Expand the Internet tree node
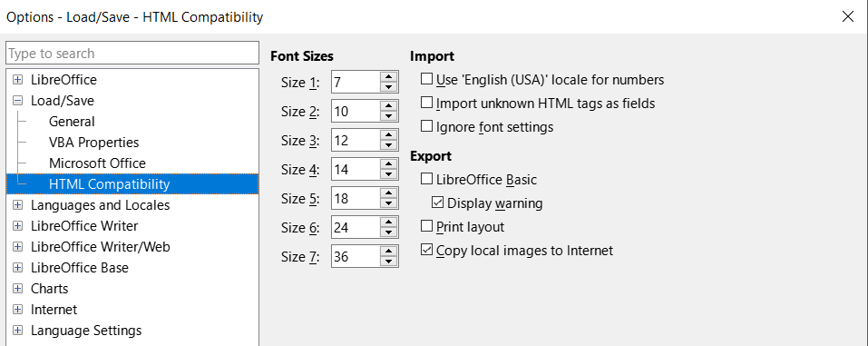The width and height of the screenshot is (868, 346). 18,310
